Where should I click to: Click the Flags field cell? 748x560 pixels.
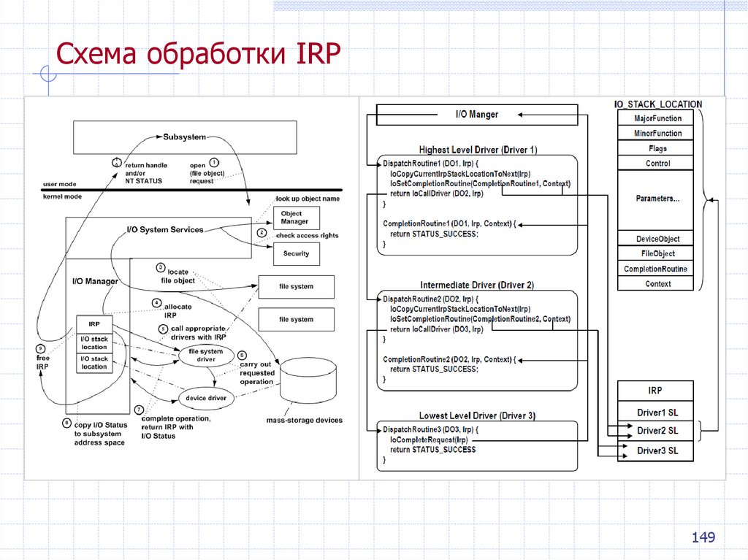tap(655, 148)
